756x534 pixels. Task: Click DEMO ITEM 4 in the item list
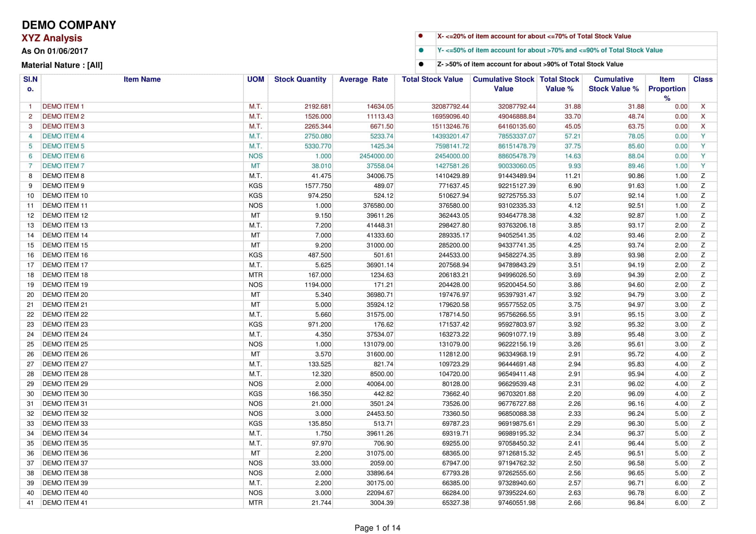(x=63, y=136)
